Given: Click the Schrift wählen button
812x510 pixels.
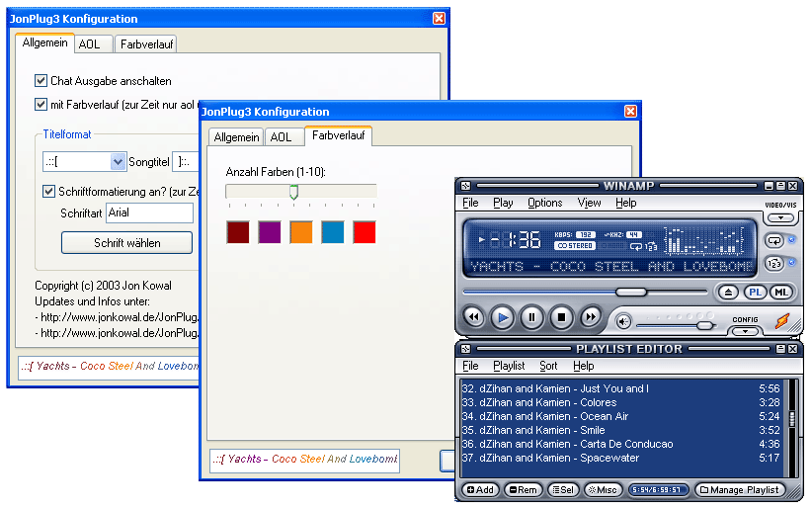Looking at the screenshot, I should pyautogui.click(x=126, y=243).
